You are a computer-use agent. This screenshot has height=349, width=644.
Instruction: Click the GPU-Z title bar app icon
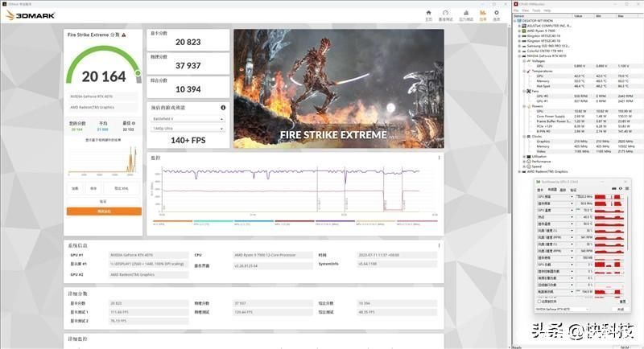click(x=539, y=182)
